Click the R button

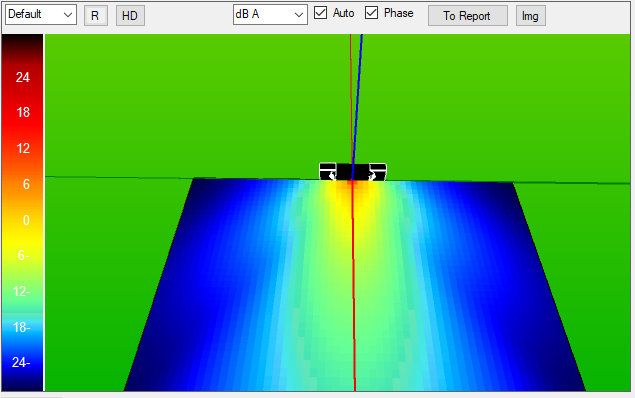click(x=96, y=16)
